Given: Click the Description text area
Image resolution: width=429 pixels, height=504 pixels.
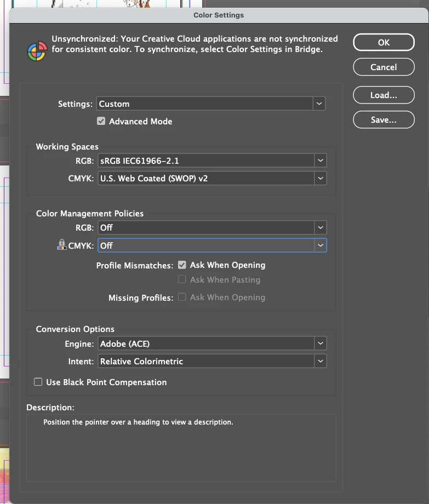Looking at the screenshot, I should pos(181,448).
